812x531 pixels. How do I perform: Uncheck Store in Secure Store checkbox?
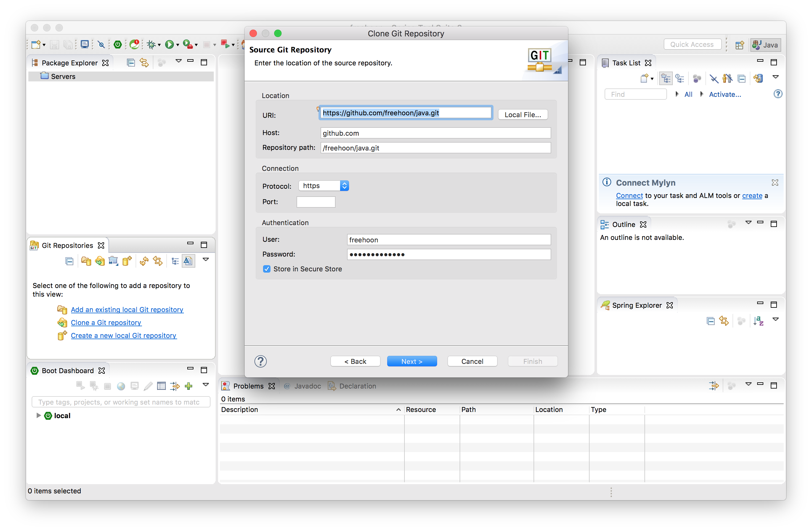click(267, 269)
